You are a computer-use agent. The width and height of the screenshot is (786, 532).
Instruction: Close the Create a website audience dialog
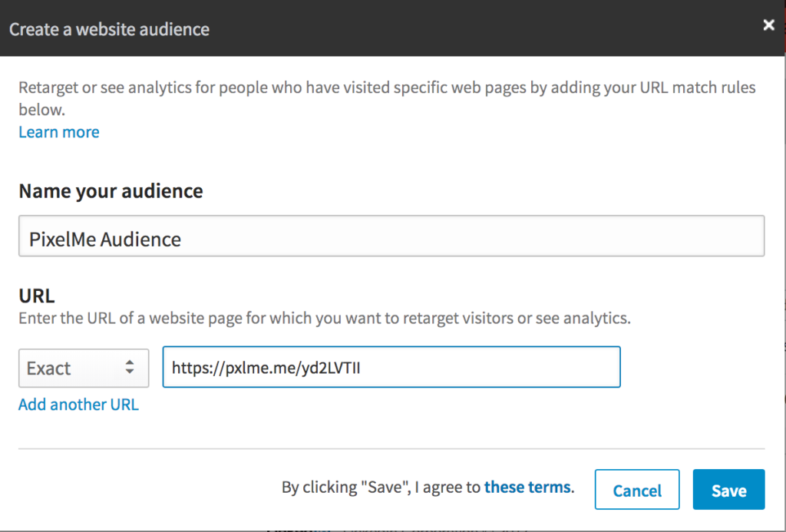pyautogui.click(x=768, y=25)
